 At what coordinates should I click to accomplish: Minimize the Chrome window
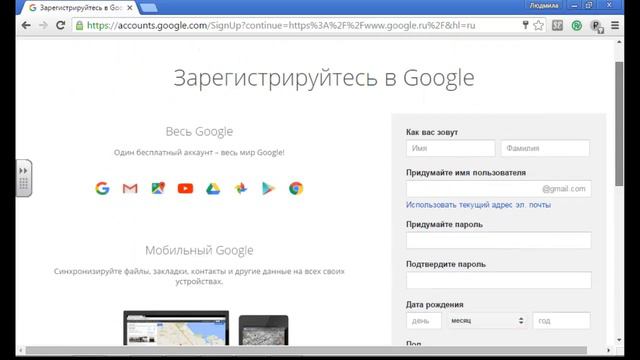574,5
